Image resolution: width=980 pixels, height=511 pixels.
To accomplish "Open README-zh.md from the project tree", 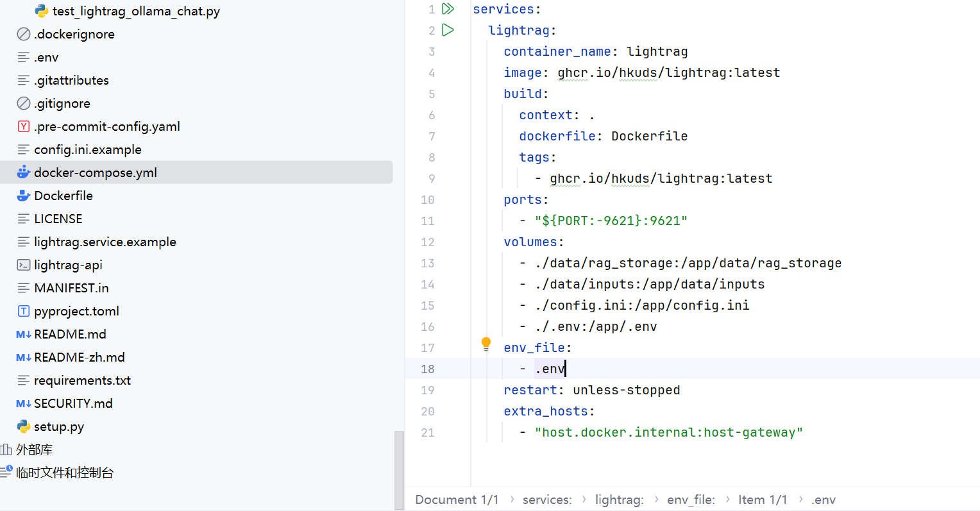I will point(79,357).
